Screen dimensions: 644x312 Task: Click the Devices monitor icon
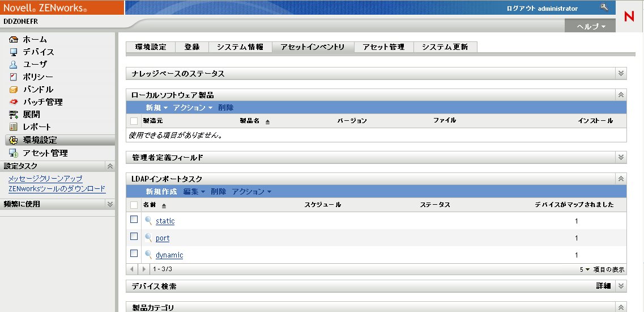pos(14,52)
